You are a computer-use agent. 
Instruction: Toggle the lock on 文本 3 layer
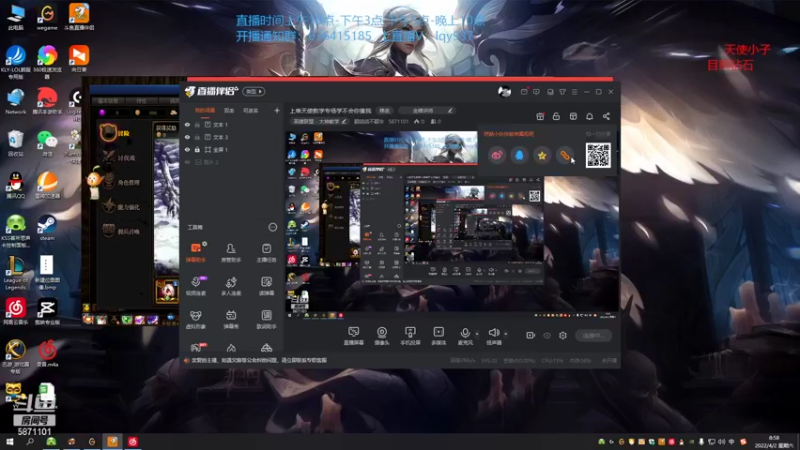pyautogui.click(x=197, y=137)
